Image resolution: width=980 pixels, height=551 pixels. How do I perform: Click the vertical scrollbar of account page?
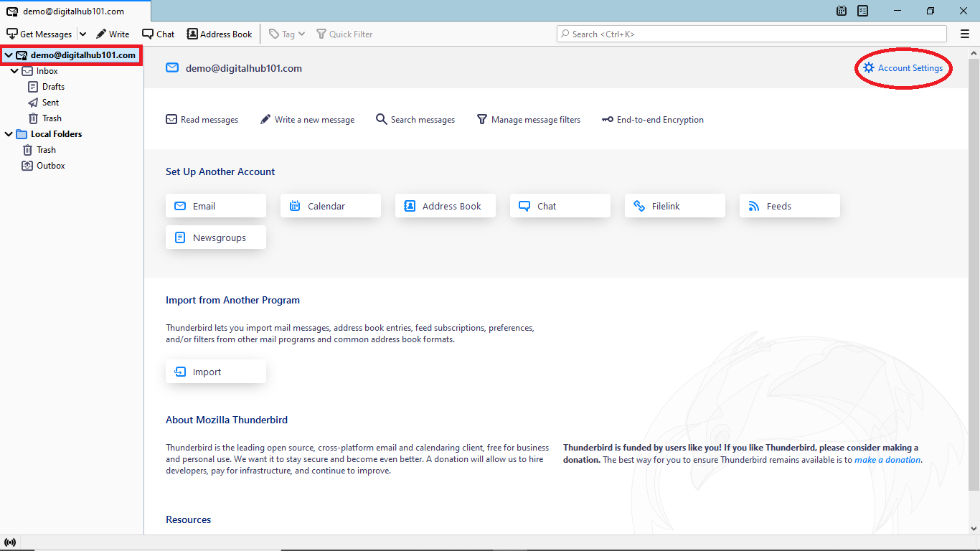[974, 275]
